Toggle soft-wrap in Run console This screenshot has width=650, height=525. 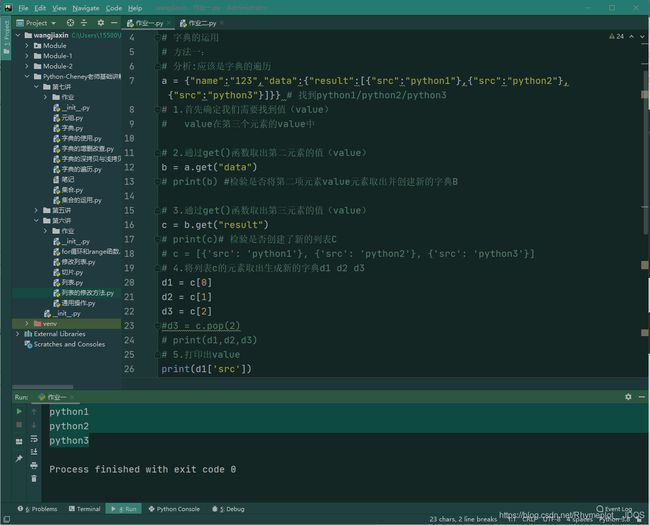click(34, 439)
